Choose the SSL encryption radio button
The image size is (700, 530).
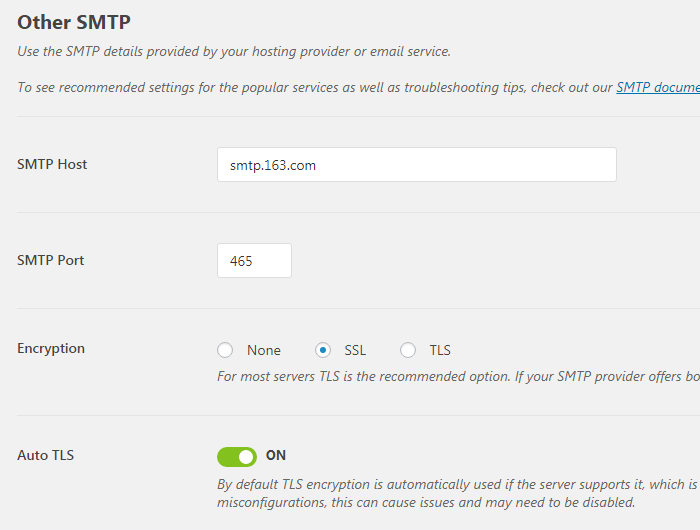coord(323,350)
